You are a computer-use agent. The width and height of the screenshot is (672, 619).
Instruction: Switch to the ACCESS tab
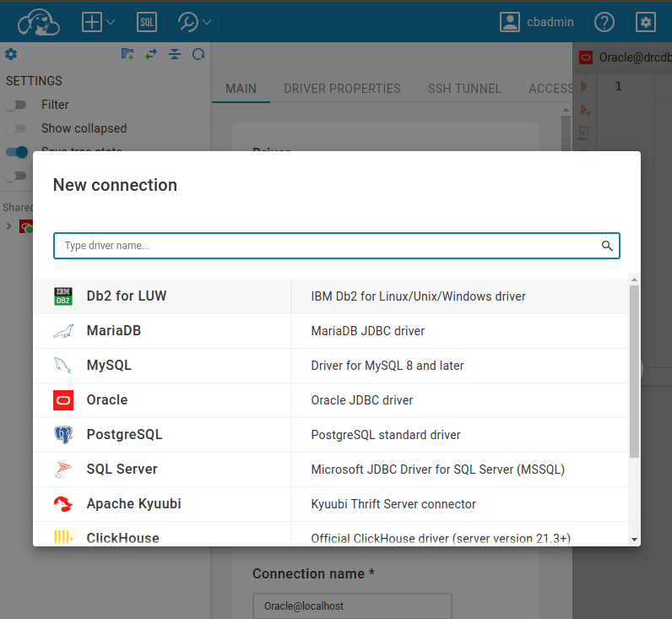550,89
